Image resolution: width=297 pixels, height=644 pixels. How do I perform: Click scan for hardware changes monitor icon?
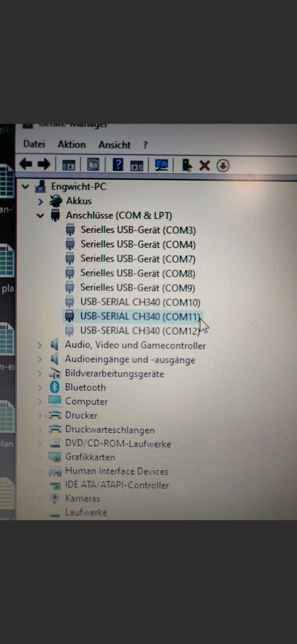tap(162, 165)
